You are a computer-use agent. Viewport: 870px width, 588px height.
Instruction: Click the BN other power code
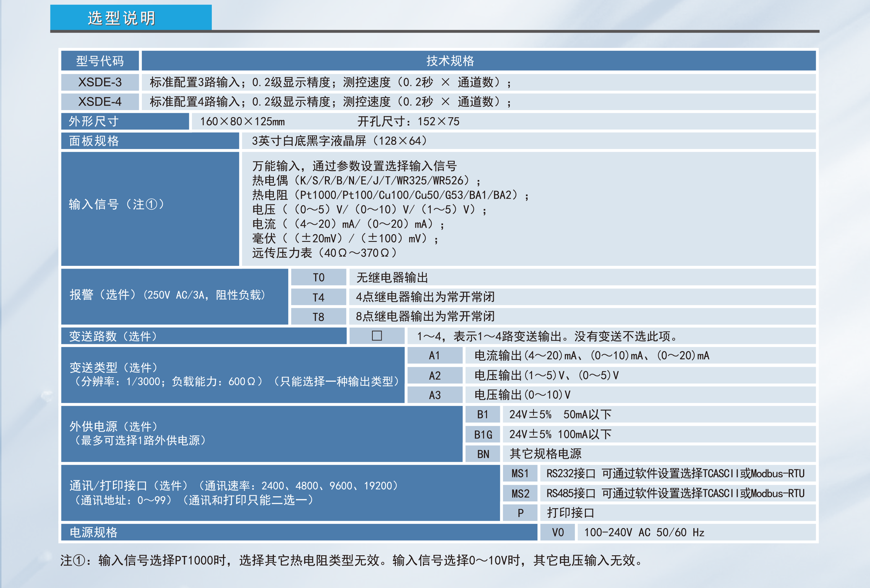coord(483,454)
